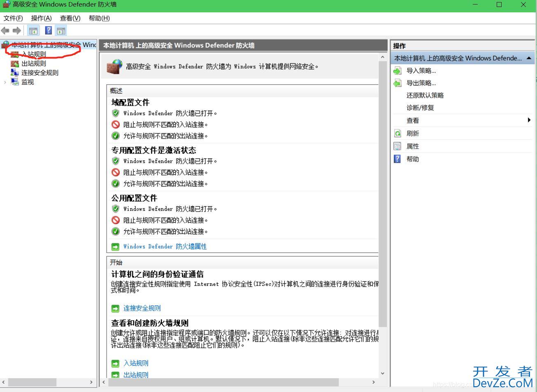The width and height of the screenshot is (537, 392).
Task: Click the green check icon under 公用配置文件
Action: (x=116, y=231)
